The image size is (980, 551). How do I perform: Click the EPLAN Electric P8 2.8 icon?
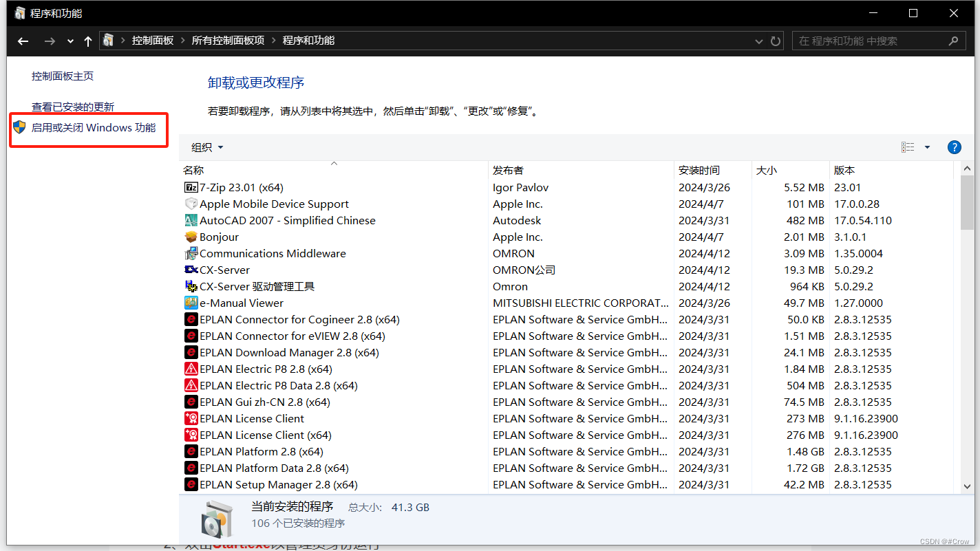coord(191,369)
